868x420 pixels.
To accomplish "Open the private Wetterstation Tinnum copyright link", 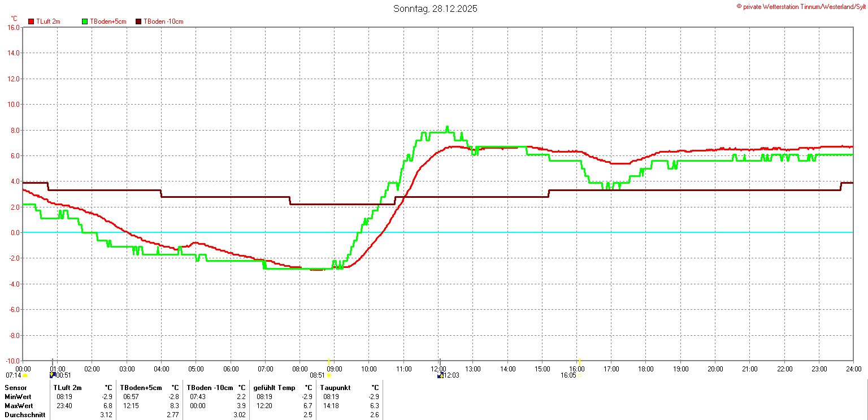I will 801,6.
